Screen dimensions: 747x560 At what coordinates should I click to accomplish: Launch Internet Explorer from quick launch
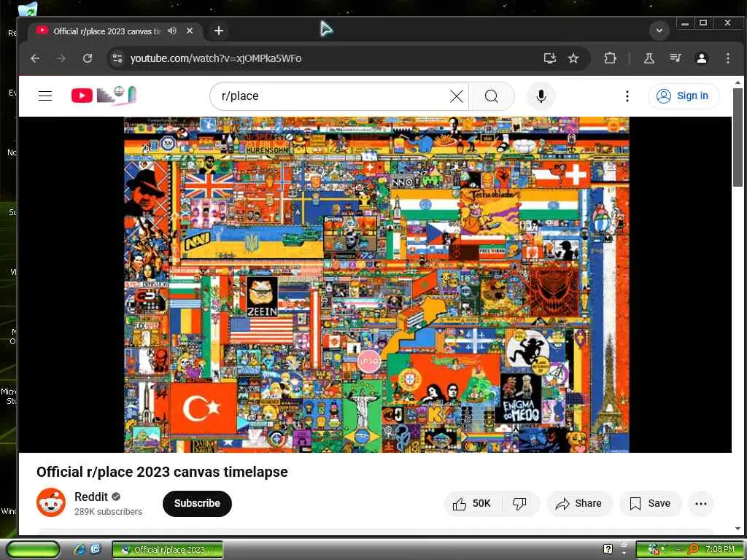click(x=79, y=550)
